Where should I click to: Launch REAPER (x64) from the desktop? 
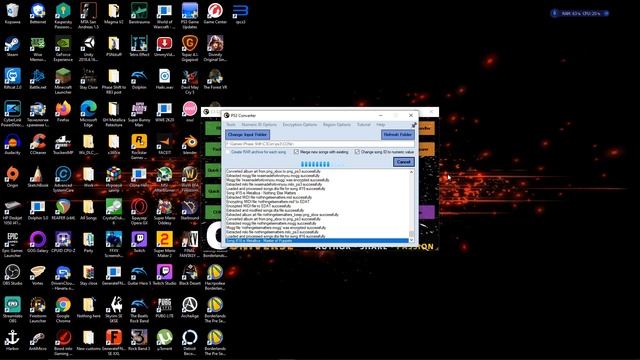click(x=63, y=209)
